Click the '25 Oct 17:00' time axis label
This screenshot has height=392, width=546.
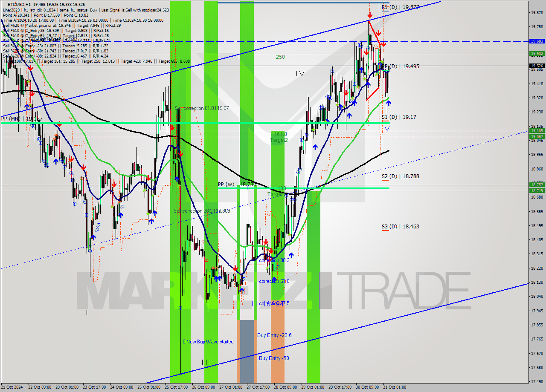(x=177, y=387)
